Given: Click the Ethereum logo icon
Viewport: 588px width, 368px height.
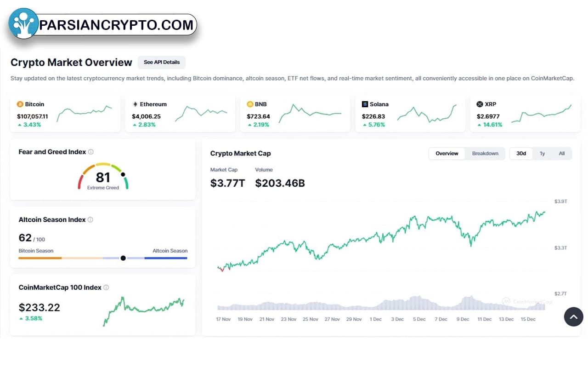Looking at the screenshot, I should (135, 104).
